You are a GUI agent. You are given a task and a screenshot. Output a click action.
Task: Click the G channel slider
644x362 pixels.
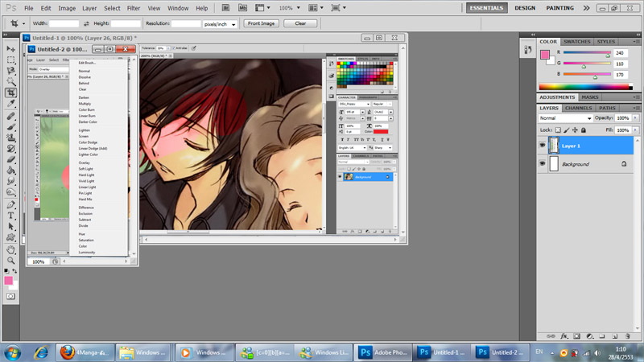pos(587,64)
